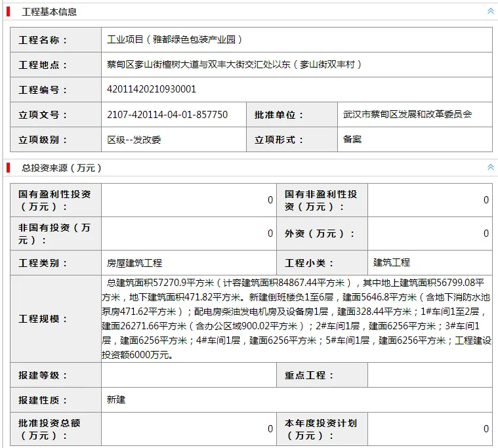This screenshot has height=448, width=498.
Task: Click the 房屋建筑工程 value
Action: pyautogui.click(x=135, y=263)
